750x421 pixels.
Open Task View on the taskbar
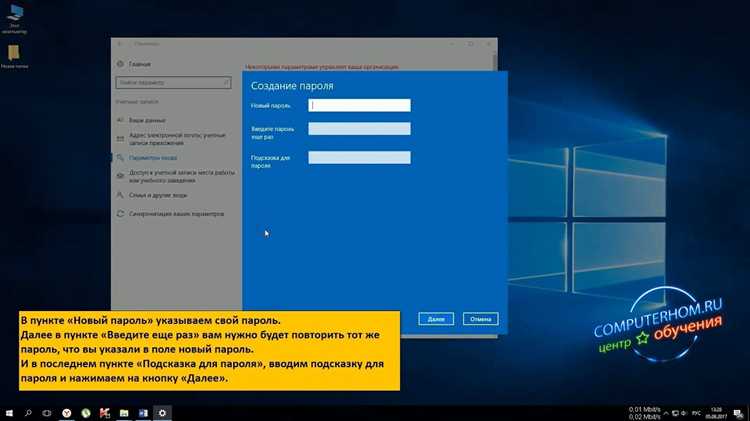(x=47, y=413)
